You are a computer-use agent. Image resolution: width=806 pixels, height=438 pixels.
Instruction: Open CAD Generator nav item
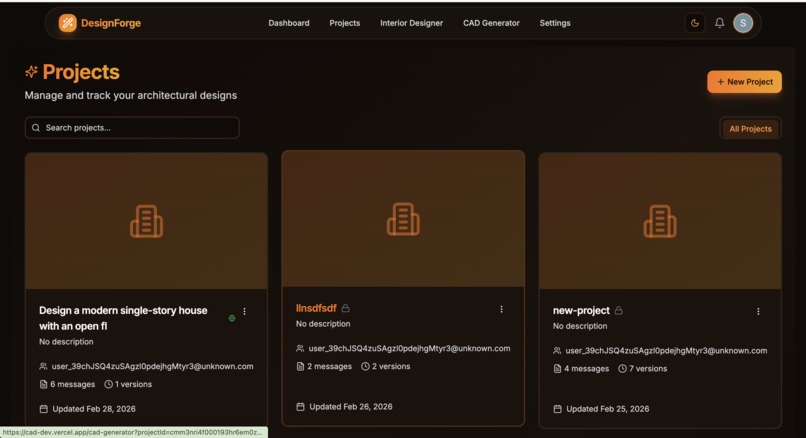[491, 23]
